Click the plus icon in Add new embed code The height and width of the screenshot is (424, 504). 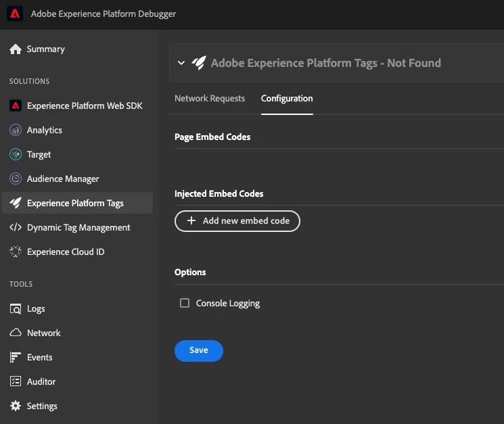click(191, 220)
